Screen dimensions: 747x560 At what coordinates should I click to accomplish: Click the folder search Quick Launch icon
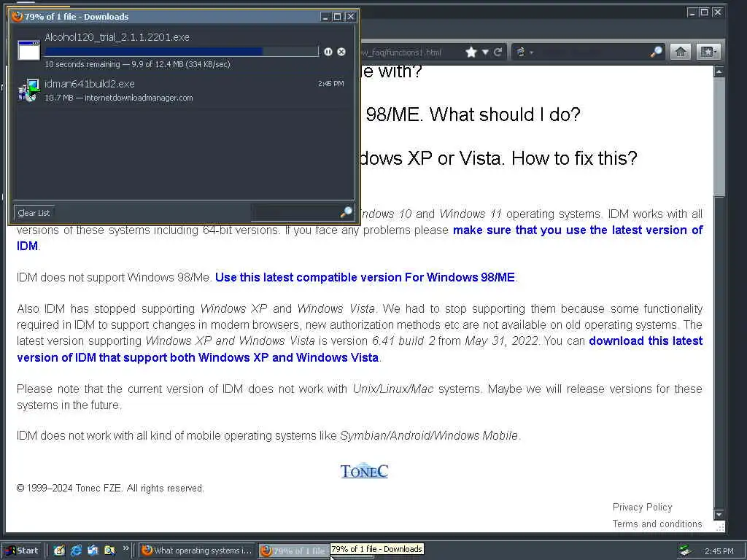pyautogui.click(x=109, y=551)
